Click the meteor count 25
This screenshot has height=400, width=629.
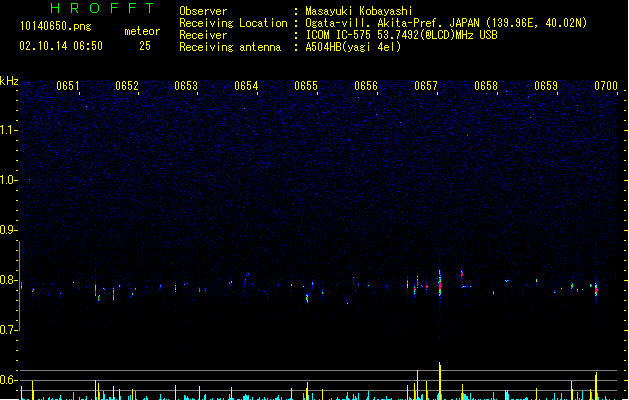coord(145,46)
